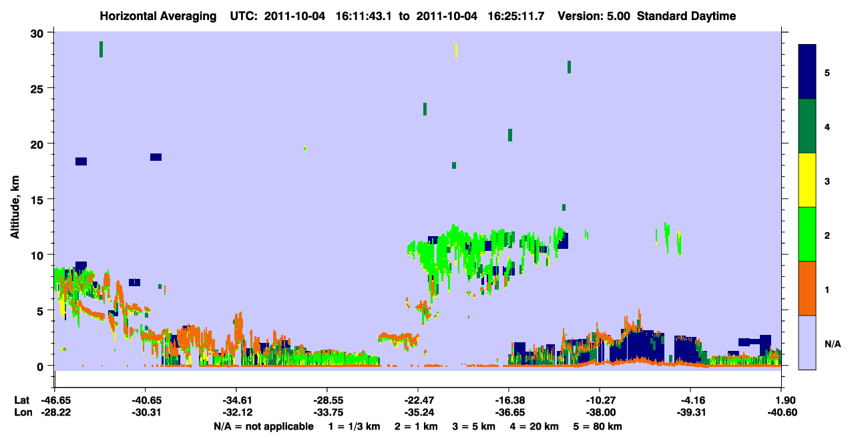The image size is (868, 445).
Task: Click latitude value -22.47
Action: pos(418,400)
